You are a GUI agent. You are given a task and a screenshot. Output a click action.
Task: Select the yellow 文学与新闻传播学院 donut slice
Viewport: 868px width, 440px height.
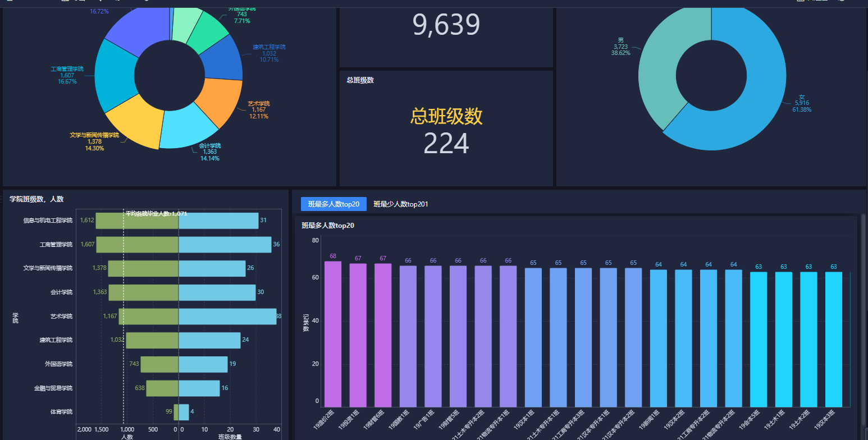coord(135,122)
